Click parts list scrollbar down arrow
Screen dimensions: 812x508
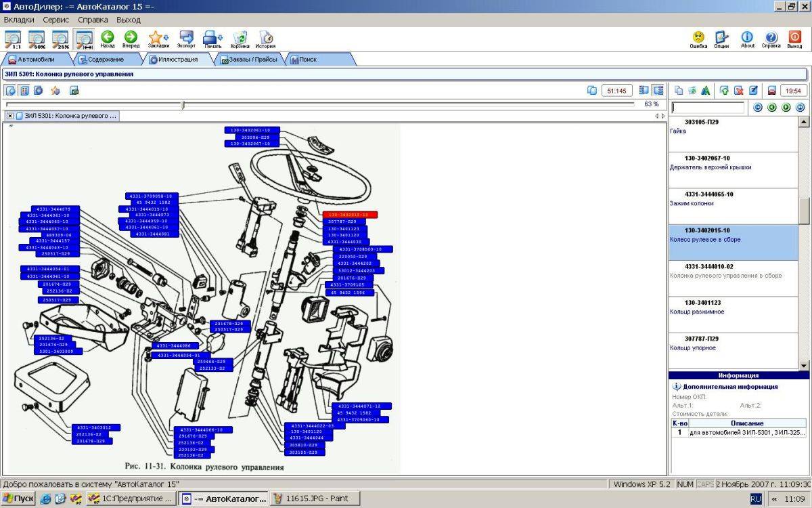click(804, 366)
